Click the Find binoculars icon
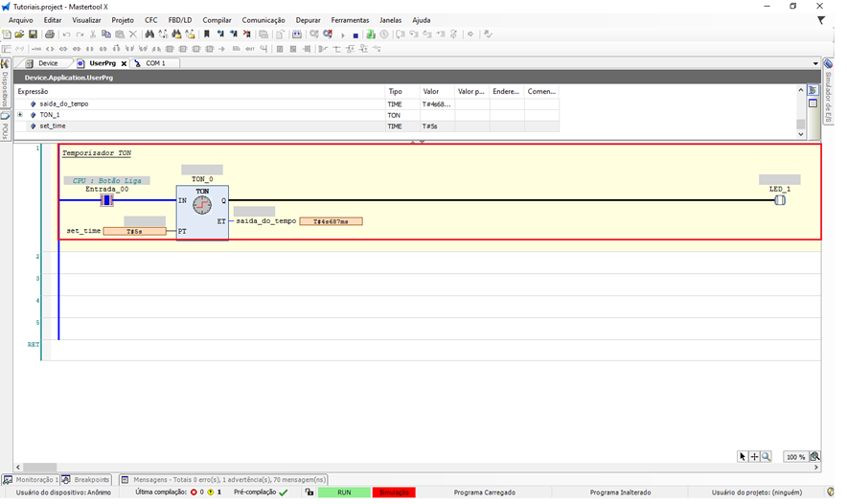The width and height of the screenshot is (847, 504). [149, 34]
